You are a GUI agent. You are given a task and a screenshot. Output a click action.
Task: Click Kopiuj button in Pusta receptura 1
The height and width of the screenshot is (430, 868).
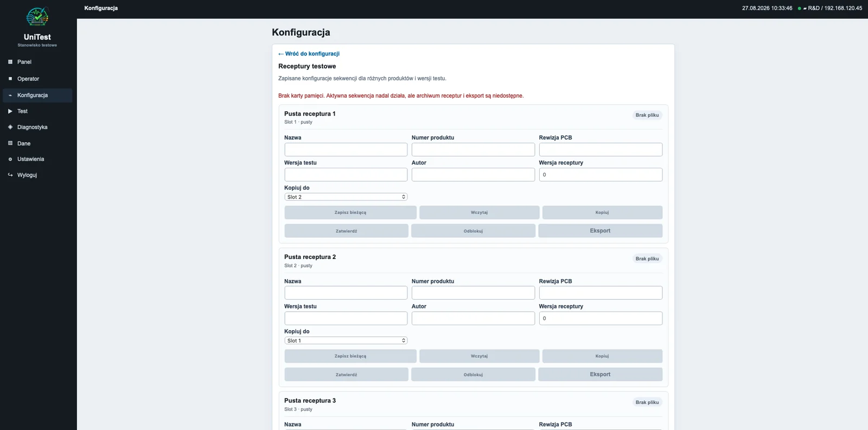pyautogui.click(x=602, y=212)
